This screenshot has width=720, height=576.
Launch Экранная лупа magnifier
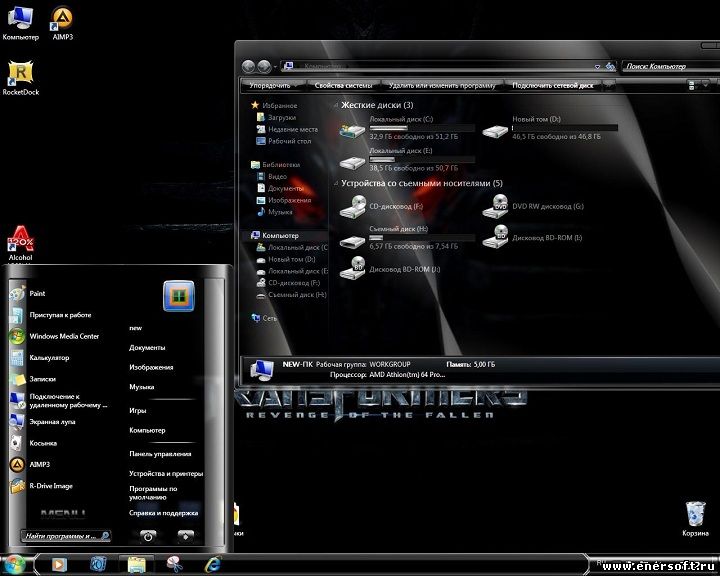(60, 422)
